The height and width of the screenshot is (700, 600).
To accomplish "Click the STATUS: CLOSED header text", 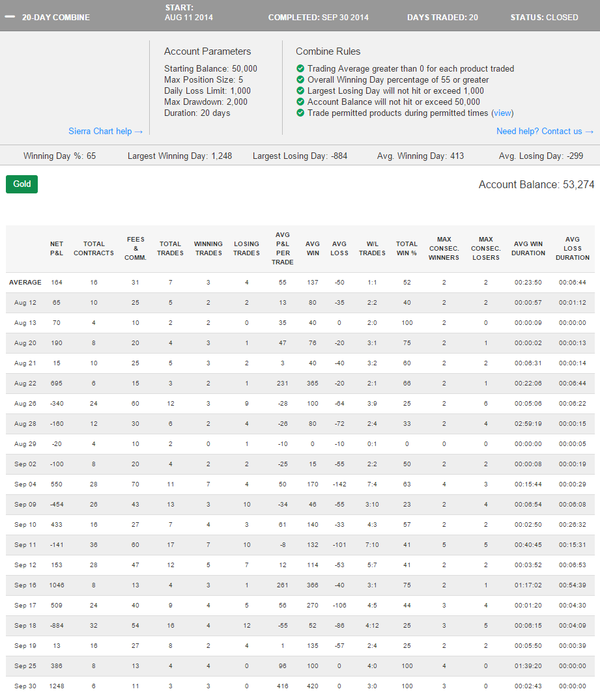I will [x=544, y=18].
